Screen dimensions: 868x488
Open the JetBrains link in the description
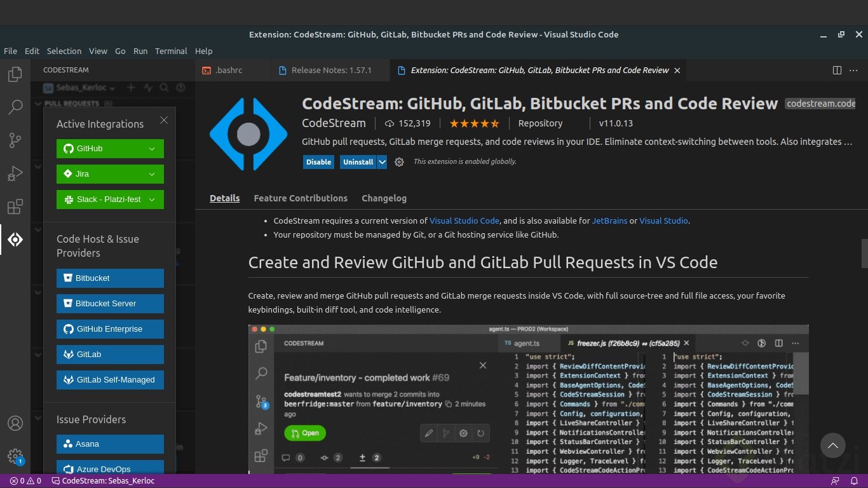click(x=609, y=220)
